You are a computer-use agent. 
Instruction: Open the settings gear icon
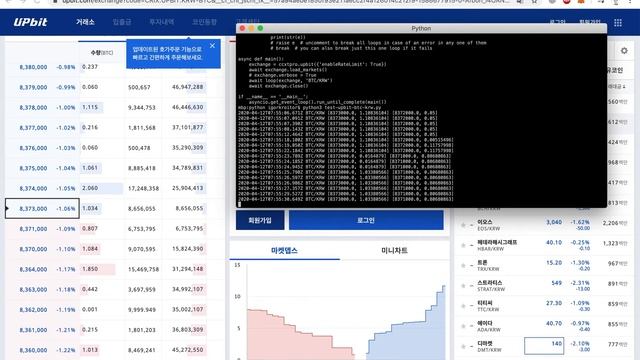tap(624, 51)
